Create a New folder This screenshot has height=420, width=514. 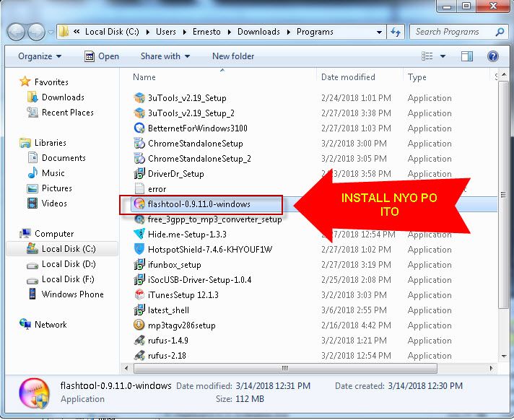pos(233,56)
